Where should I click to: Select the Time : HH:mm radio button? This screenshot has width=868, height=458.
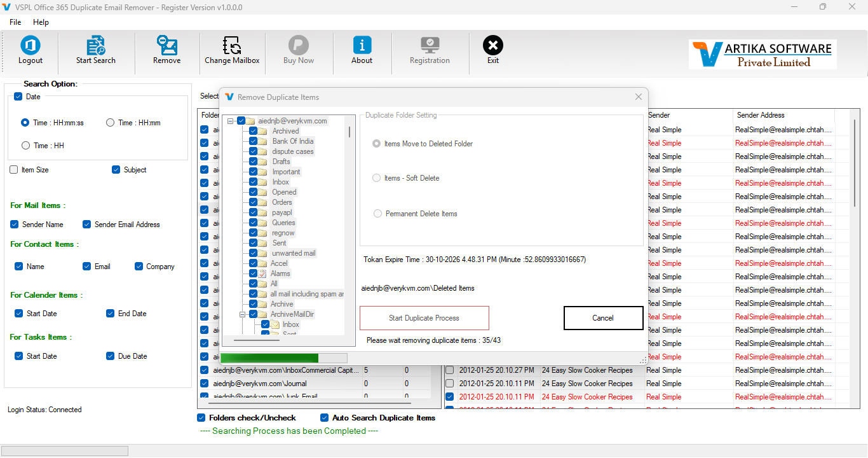pyautogui.click(x=110, y=123)
